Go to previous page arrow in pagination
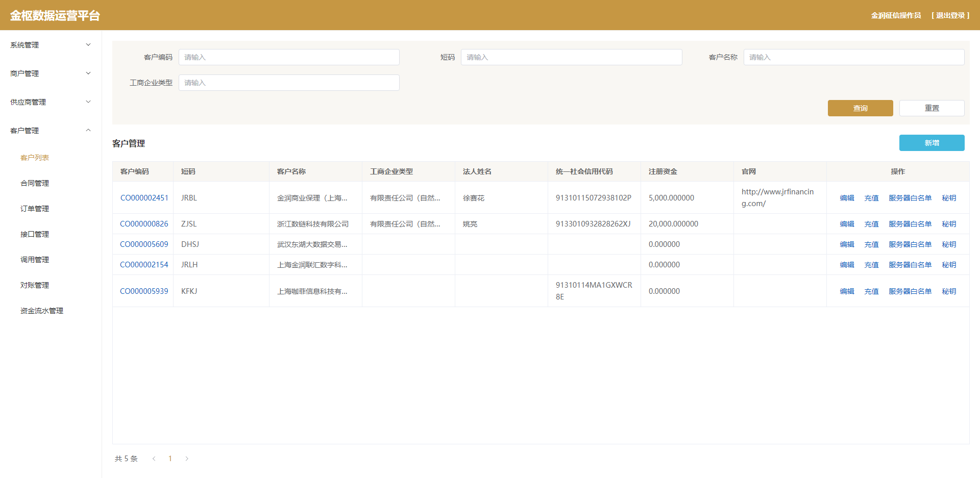 click(154, 459)
